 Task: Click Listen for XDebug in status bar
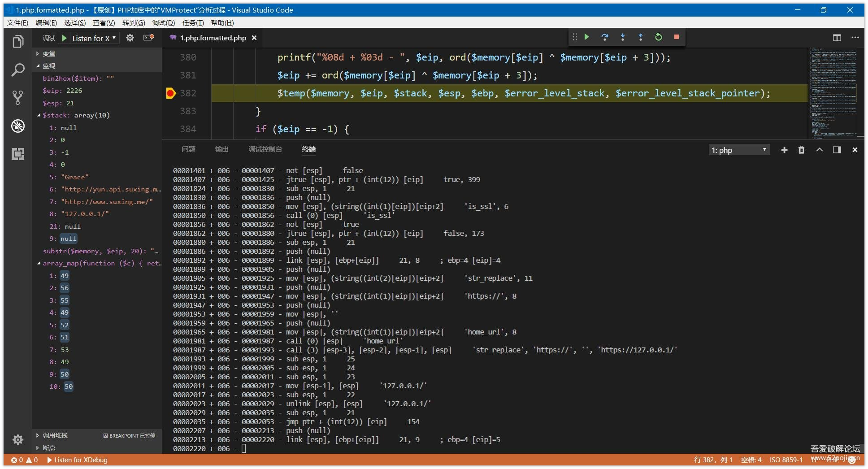77,460
